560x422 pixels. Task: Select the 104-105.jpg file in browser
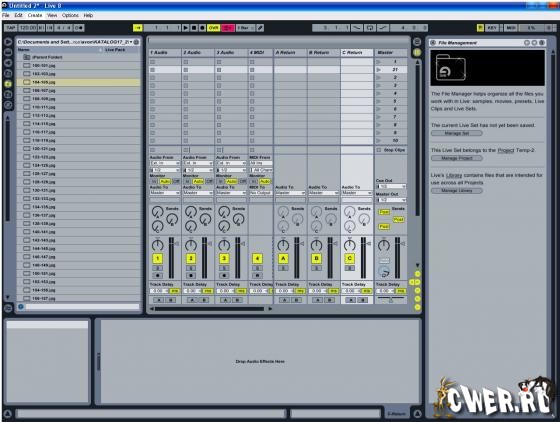78,82
